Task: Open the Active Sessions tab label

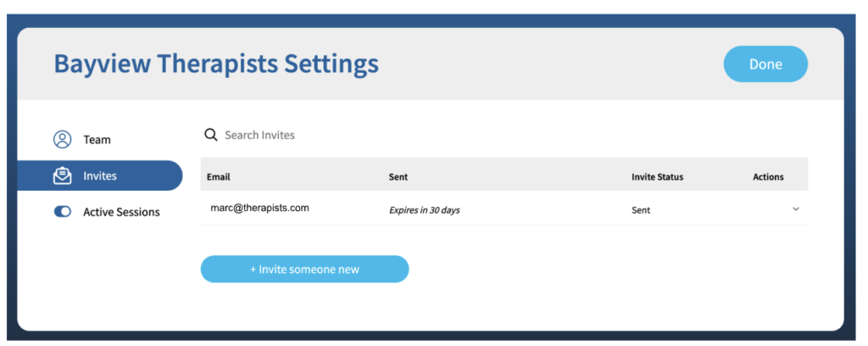Action: (x=122, y=212)
